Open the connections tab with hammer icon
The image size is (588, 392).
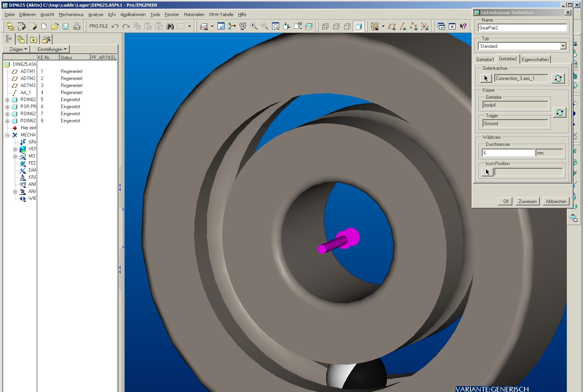(46, 39)
